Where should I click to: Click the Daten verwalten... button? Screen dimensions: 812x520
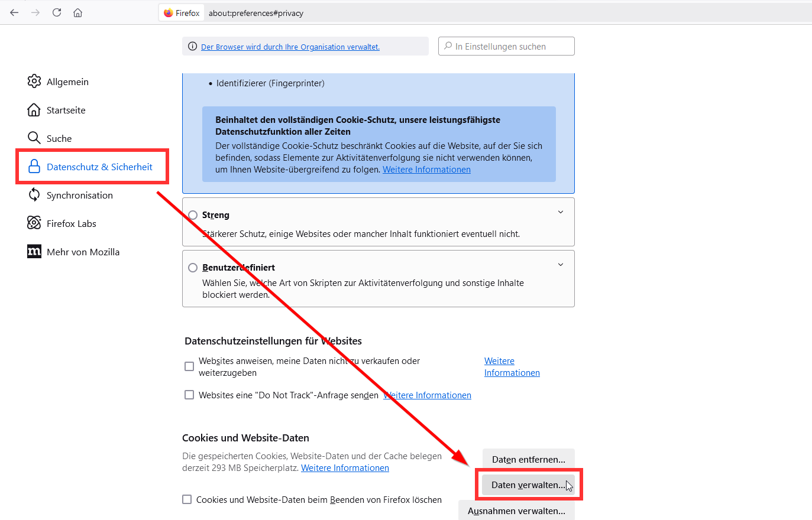(x=529, y=485)
